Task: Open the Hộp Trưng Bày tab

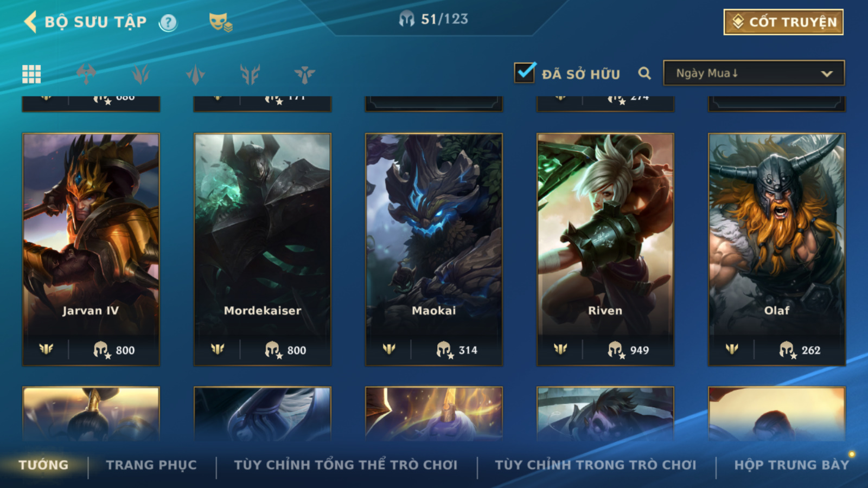Action: coord(792,465)
